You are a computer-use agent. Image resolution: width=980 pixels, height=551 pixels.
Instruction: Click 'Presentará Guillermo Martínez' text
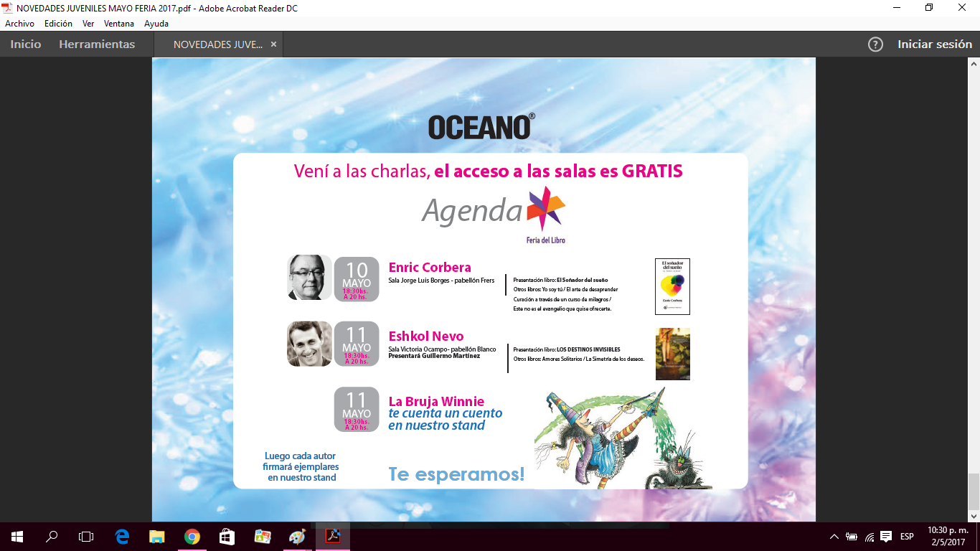click(x=434, y=356)
